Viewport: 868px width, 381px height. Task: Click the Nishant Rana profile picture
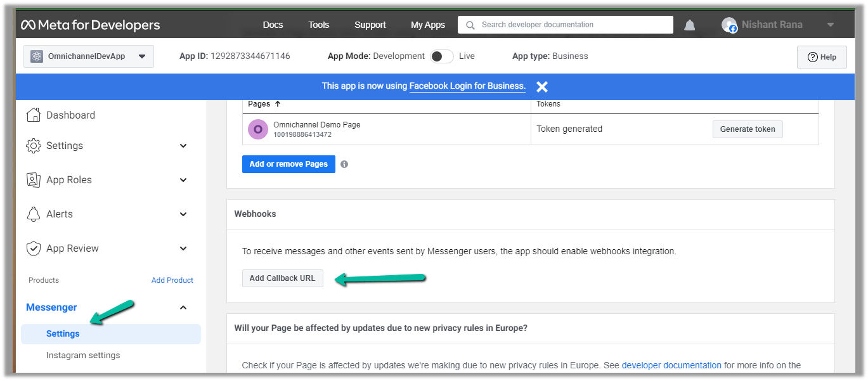[729, 25]
